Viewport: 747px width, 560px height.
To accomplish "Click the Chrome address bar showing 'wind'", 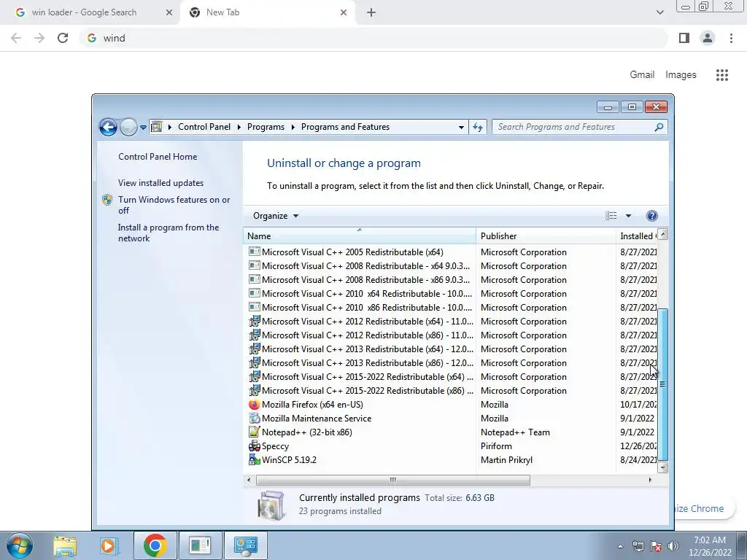I will click(374, 38).
